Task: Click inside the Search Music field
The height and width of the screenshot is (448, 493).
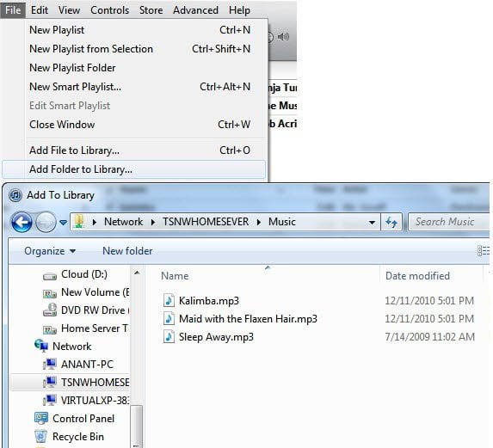Action: click(449, 222)
